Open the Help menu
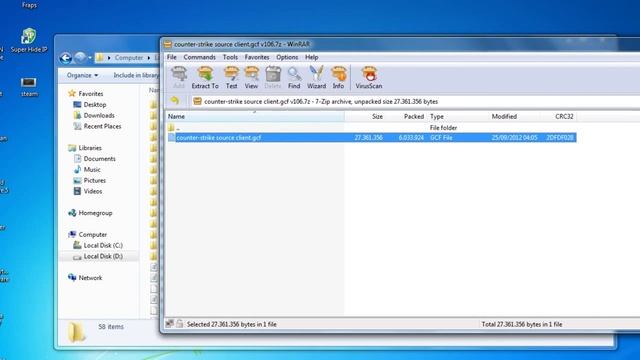This screenshot has height=360, width=640. click(x=311, y=57)
